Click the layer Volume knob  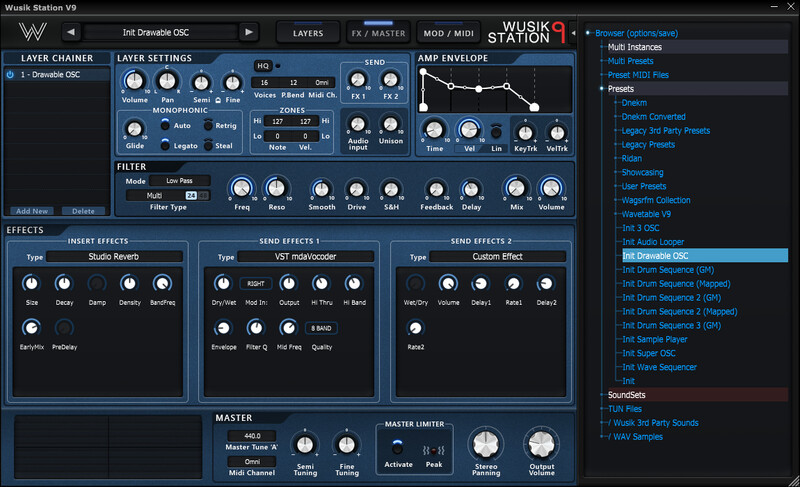134,82
